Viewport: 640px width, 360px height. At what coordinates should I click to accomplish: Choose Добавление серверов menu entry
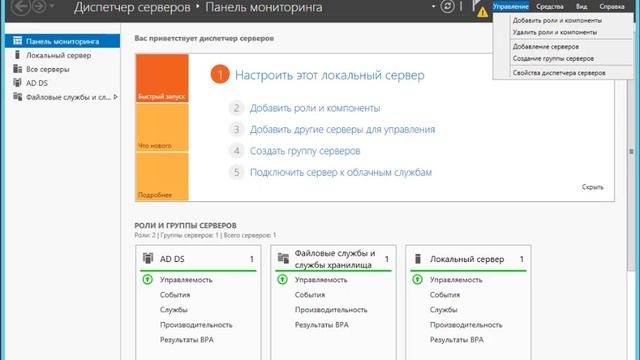coord(545,47)
